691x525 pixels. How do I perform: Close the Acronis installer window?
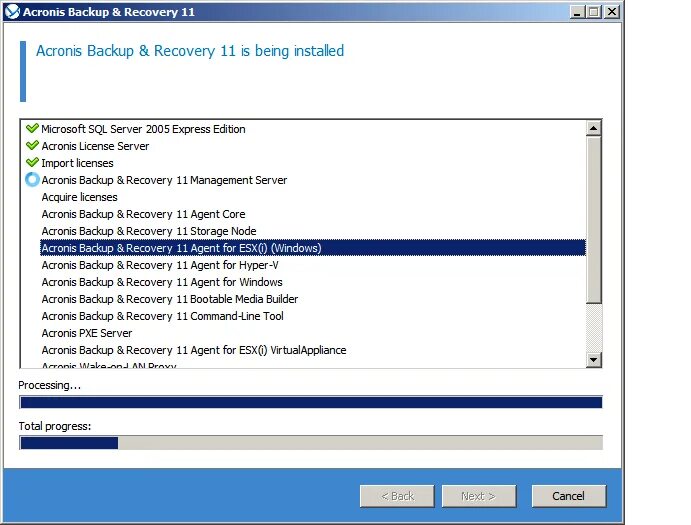pyautogui.click(x=612, y=12)
